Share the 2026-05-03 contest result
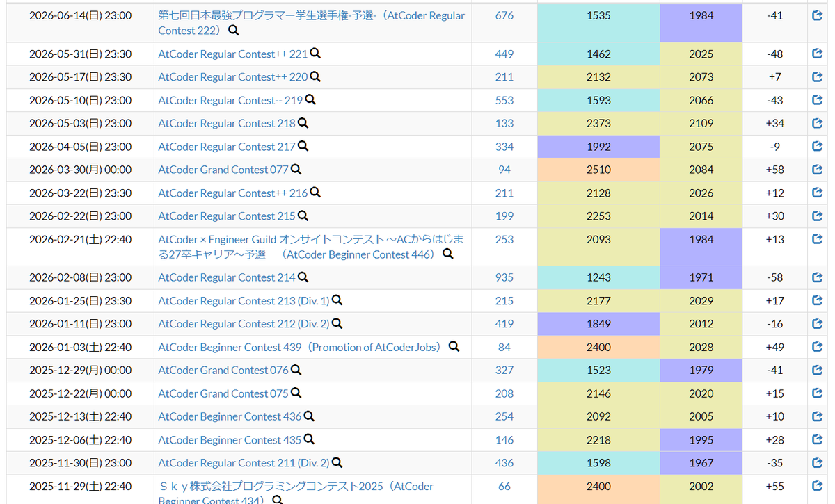 point(818,123)
